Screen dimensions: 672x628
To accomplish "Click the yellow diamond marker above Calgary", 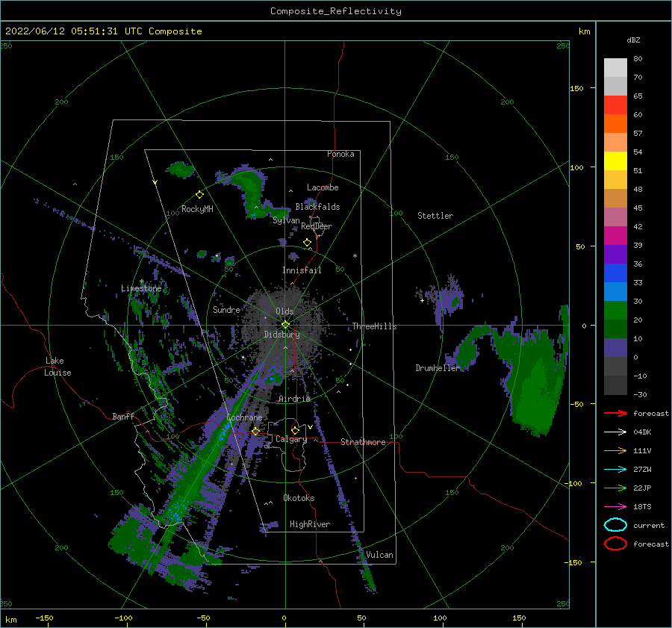I will pos(295,430).
